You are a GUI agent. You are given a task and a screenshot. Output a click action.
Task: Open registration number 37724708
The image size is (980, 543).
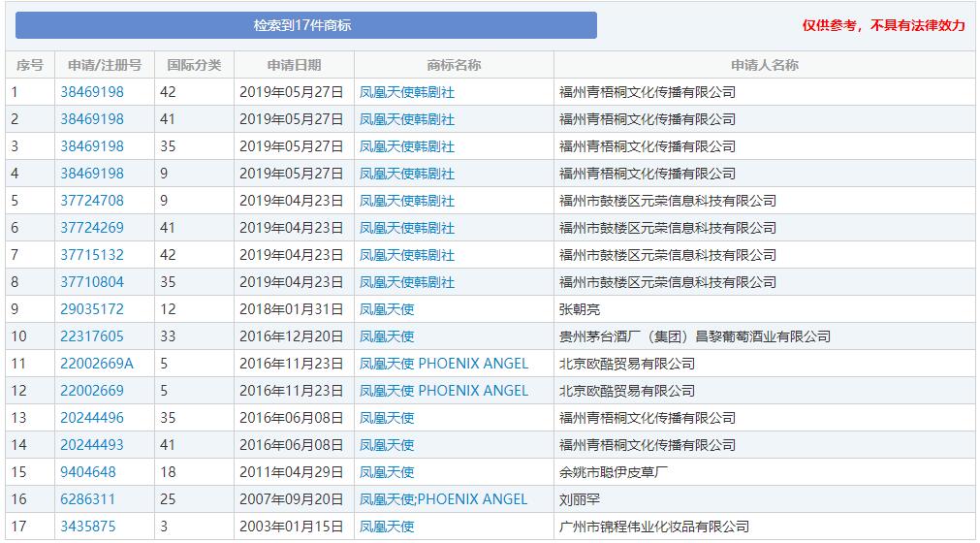(x=92, y=201)
